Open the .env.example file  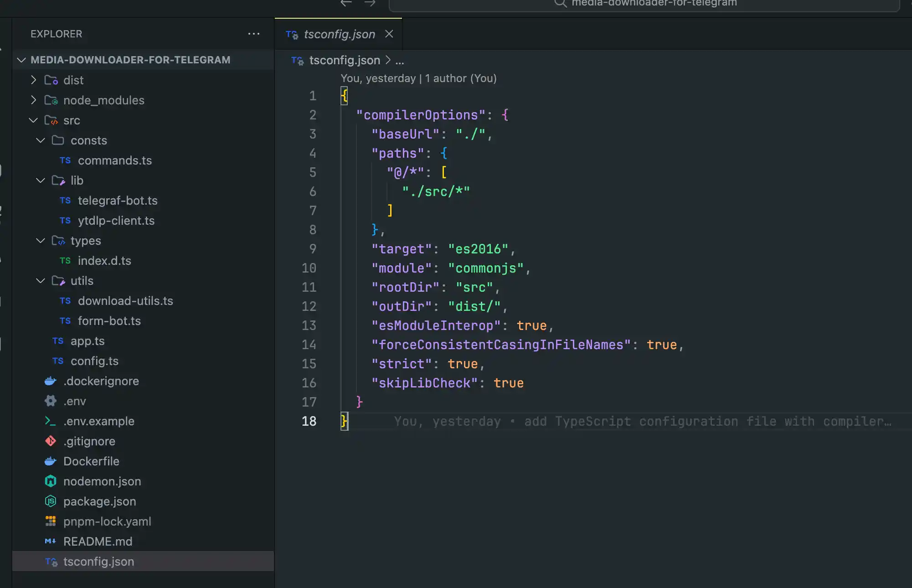[x=99, y=421]
